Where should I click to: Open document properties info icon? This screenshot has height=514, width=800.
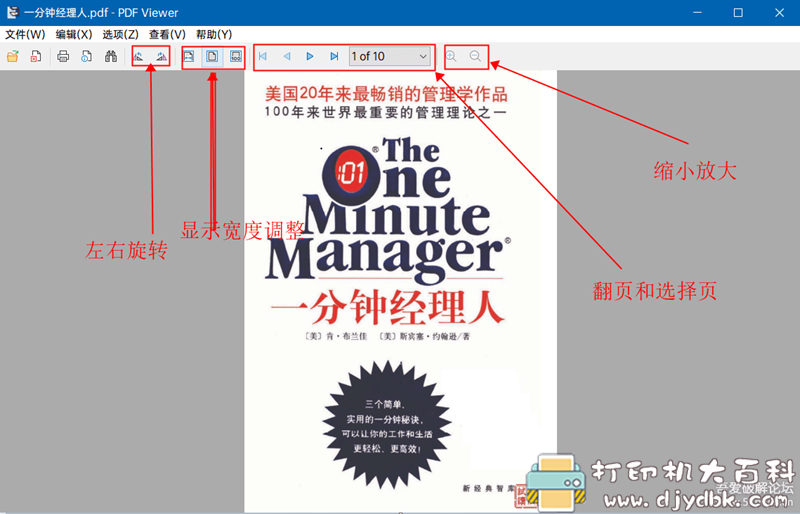[87, 56]
